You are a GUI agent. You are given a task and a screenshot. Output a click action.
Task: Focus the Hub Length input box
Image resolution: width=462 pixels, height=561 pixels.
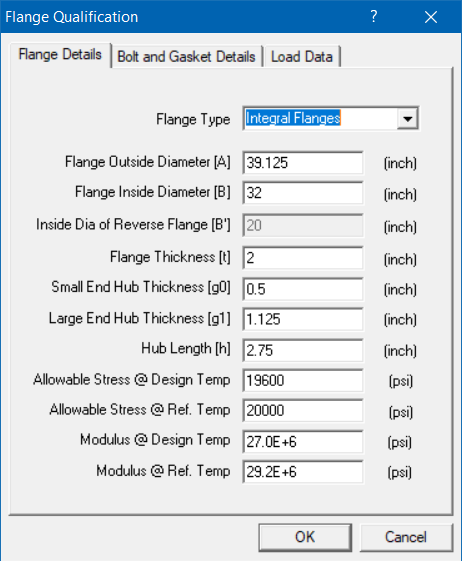pyautogui.click(x=303, y=350)
